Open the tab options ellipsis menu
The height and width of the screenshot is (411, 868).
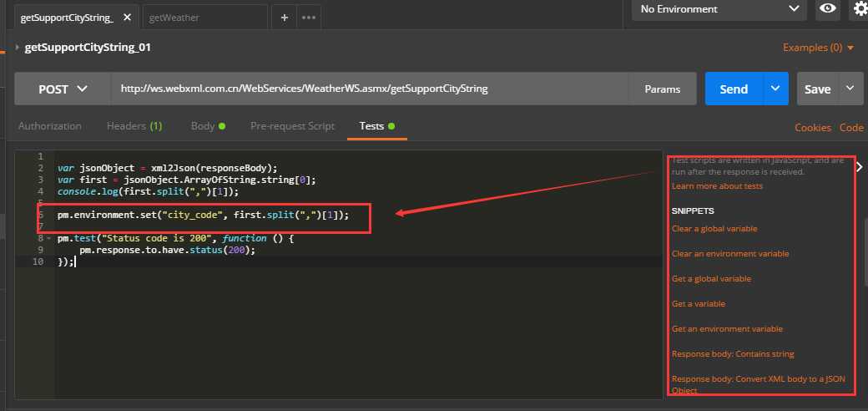point(309,18)
